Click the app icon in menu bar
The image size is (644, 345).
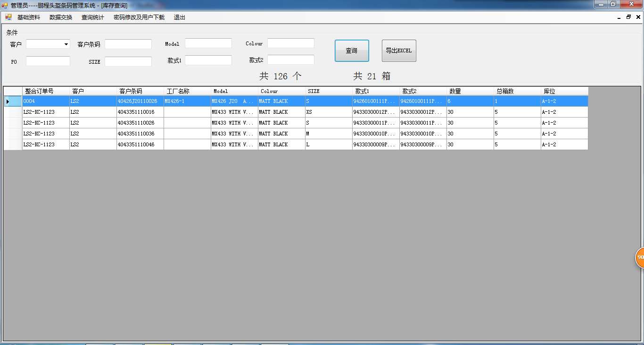click(8, 17)
